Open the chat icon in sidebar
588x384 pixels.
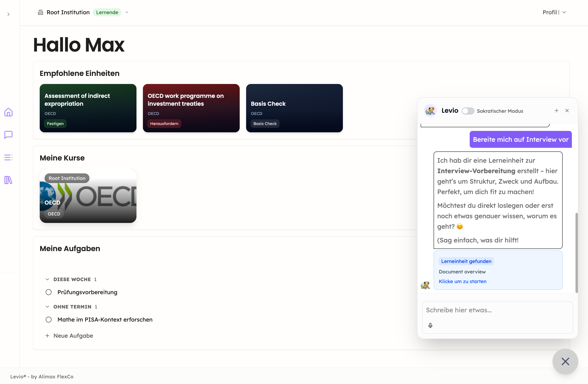pyautogui.click(x=8, y=135)
